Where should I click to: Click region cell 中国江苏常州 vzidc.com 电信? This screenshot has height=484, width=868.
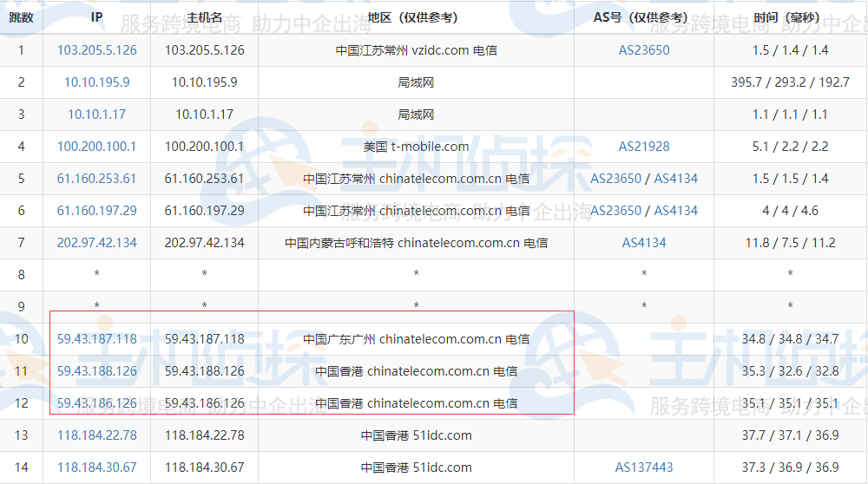(x=416, y=50)
